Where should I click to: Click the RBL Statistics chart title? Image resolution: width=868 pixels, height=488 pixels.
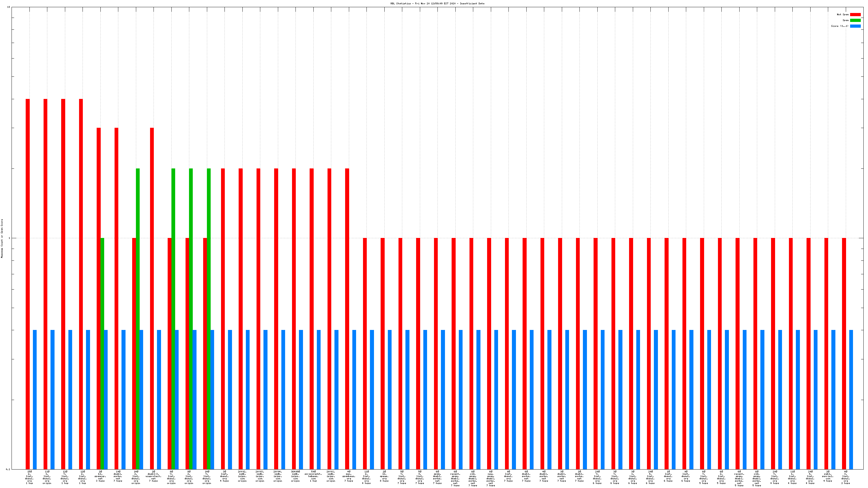(x=437, y=3)
